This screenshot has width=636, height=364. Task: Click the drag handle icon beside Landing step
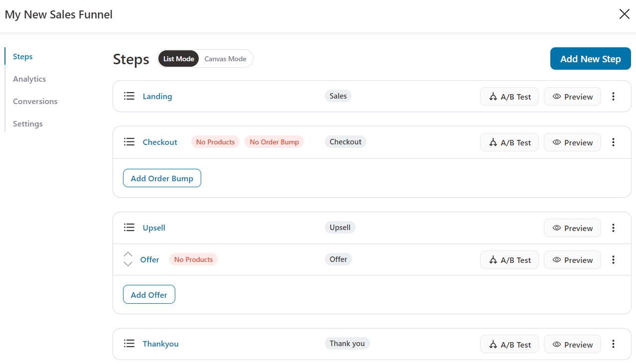pos(129,96)
